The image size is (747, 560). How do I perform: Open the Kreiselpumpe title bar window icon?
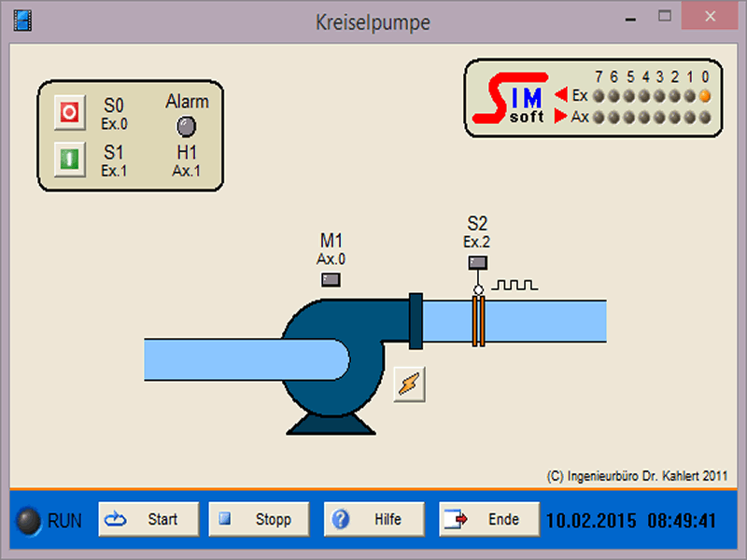[x=22, y=20]
